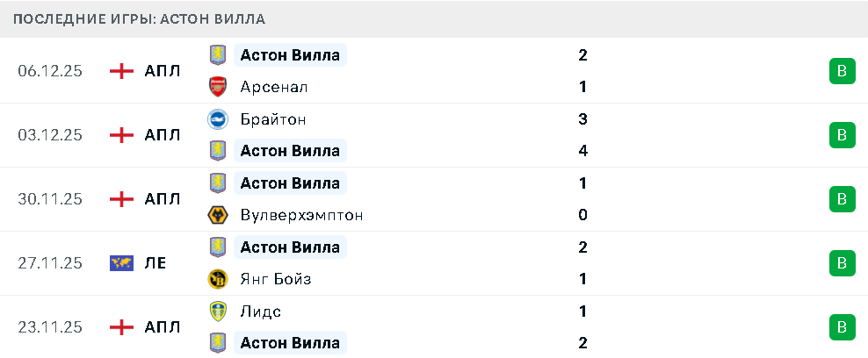Image resolution: width=868 pixels, height=358 pixels.
Task: Click the Europa League world map flag
Action: 121,262
